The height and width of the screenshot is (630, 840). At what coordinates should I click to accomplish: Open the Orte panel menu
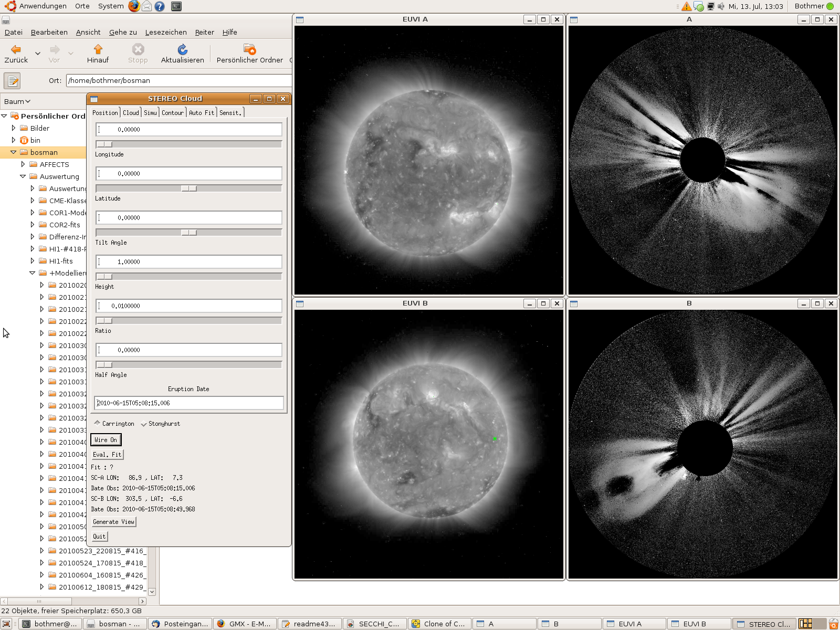pos(82,6)
